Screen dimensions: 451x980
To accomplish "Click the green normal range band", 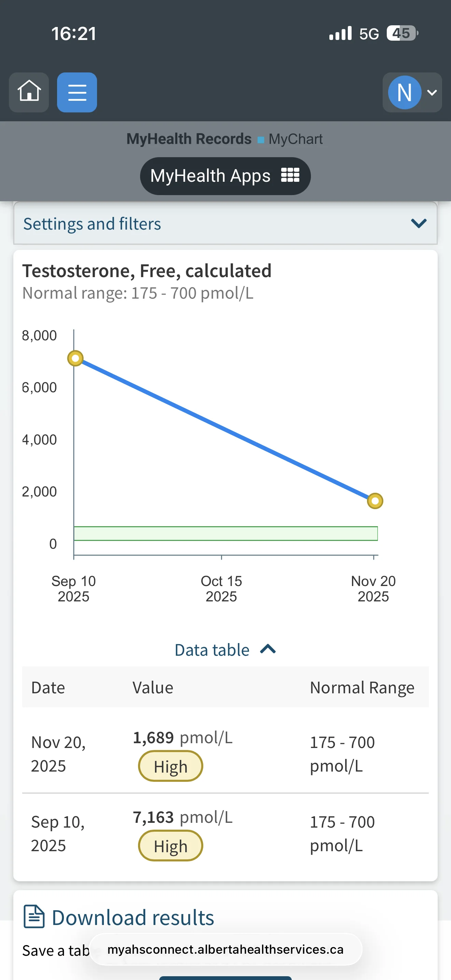I will [x=225, y=533].
